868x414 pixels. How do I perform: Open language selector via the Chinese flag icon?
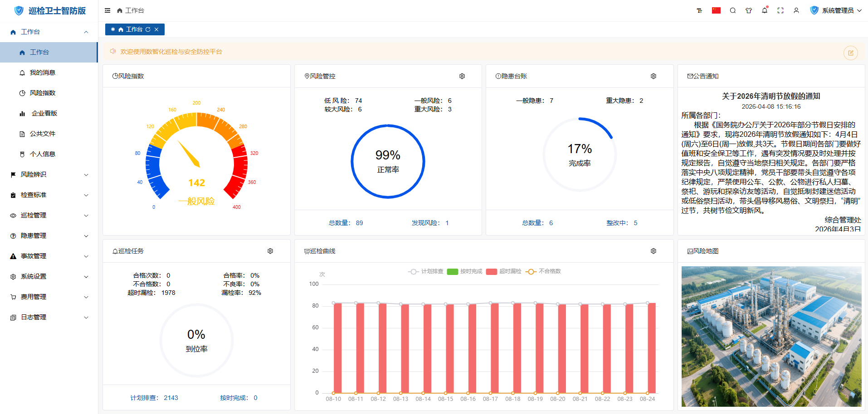coord(716,10)
